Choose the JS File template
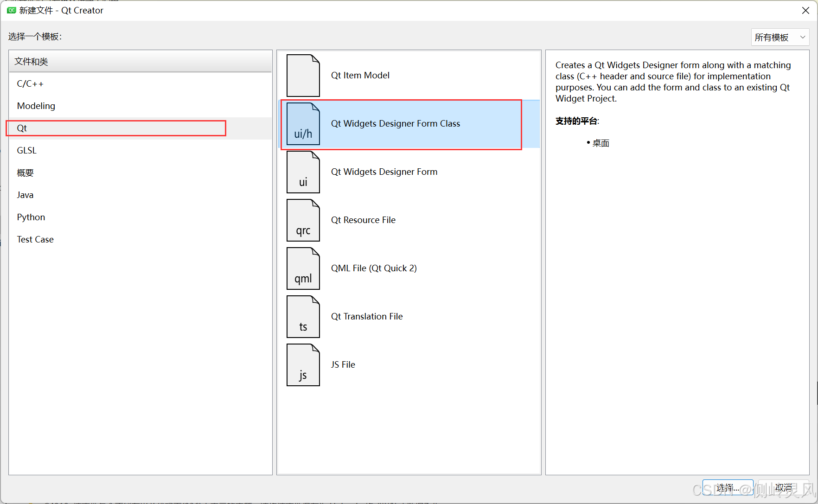Viewport: 818px width, 504px height. pyautogui.click(x=409, y=365)
